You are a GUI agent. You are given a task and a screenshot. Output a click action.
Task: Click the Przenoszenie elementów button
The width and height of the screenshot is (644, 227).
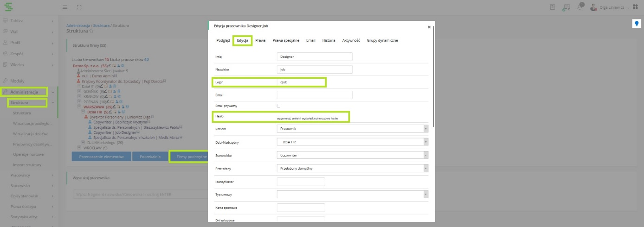click(101, 157)
